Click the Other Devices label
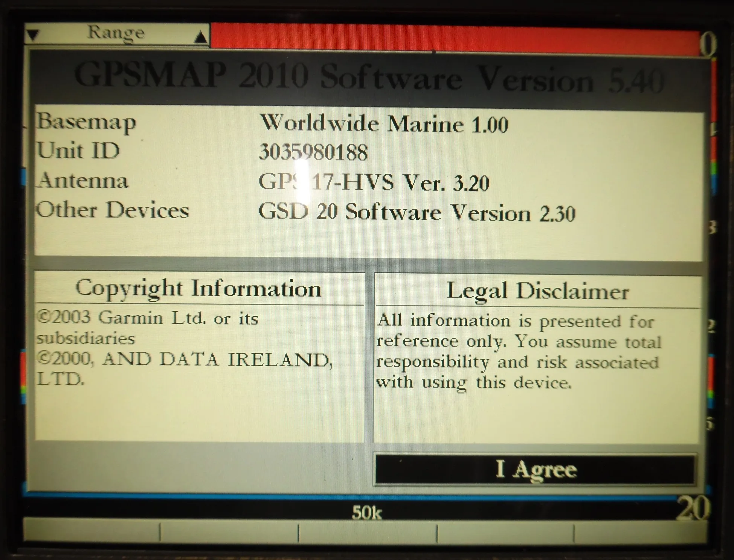This screenshot has height=560, width=734. point(112,210)
